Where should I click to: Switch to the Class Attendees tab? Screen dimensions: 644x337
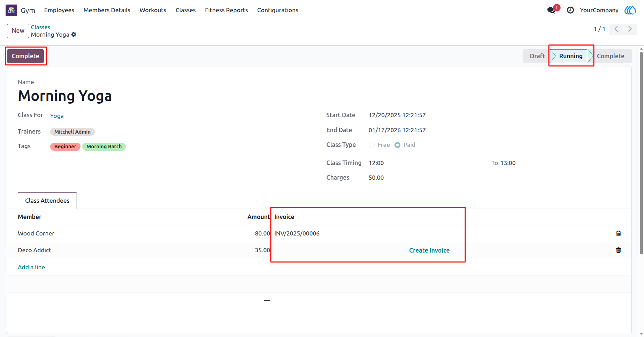(47, 201)
